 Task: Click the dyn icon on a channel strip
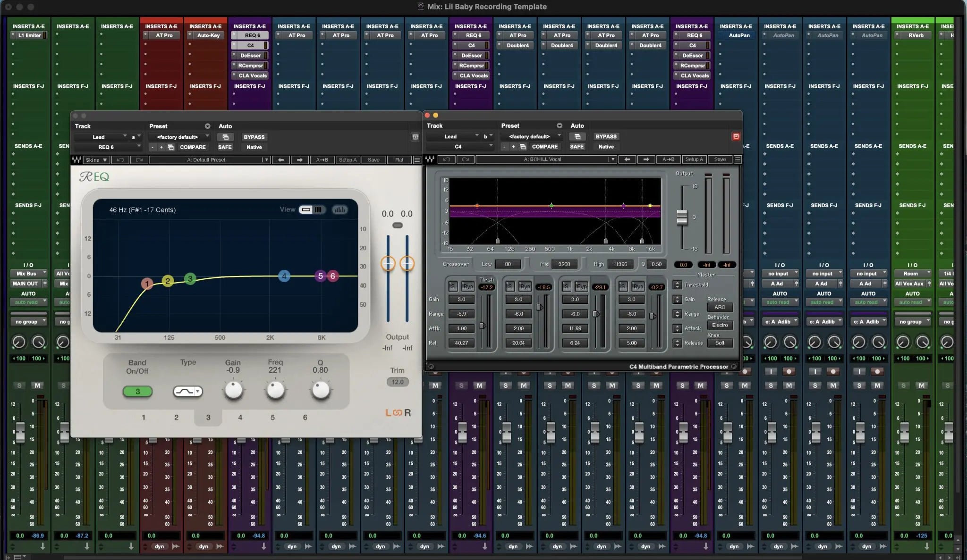[159, 546]
